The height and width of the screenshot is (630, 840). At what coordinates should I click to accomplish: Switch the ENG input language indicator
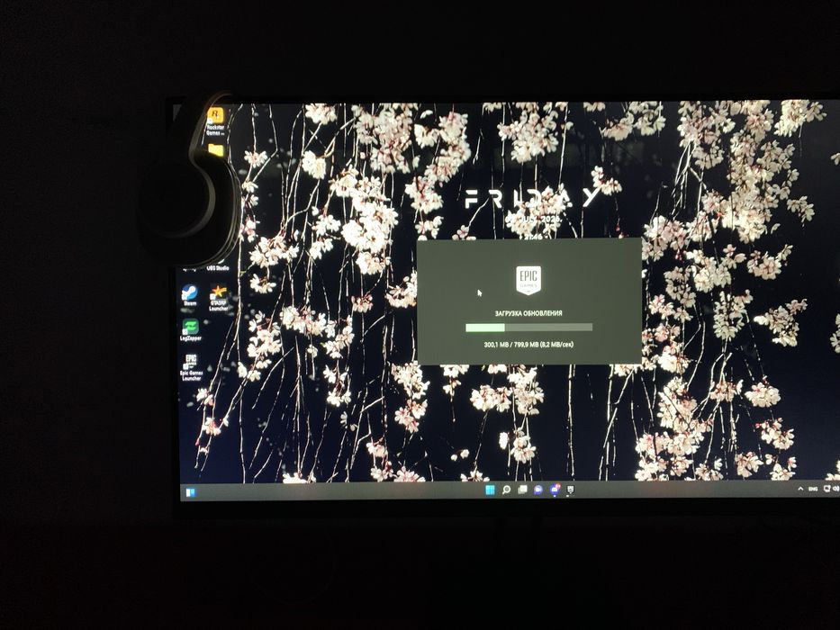tap(813, 489)
